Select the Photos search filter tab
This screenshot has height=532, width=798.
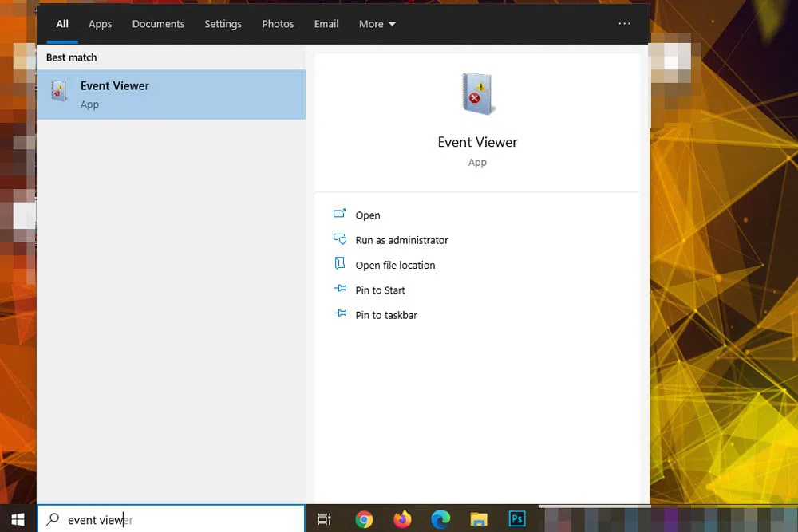tap(278, 24)
